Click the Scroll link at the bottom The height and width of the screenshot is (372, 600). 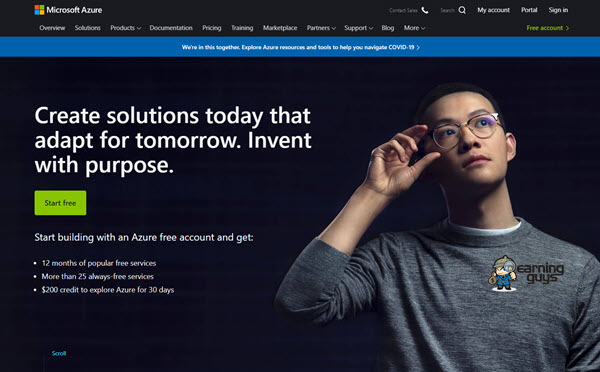pos(59,353)
